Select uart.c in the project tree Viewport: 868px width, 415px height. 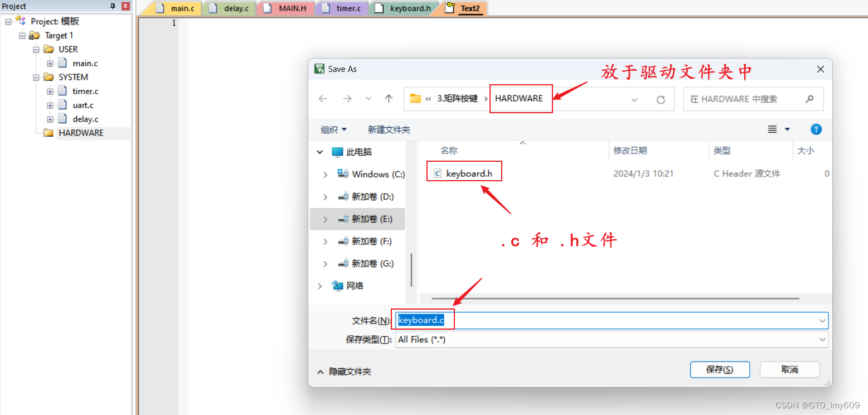(x=83, y=105)
